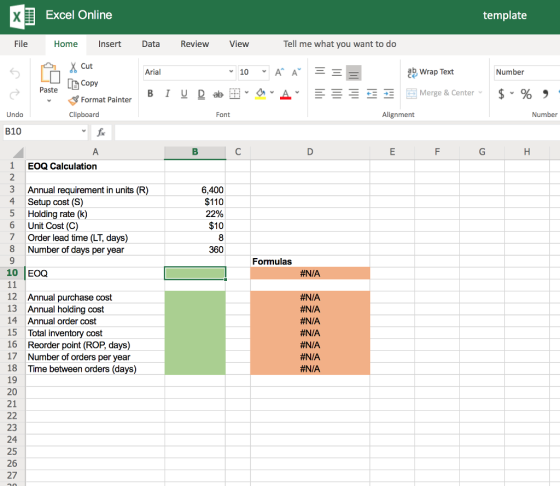Open the Paste options arrow
The width and height of the screenshot is (560, 486).
click(49, 101)
